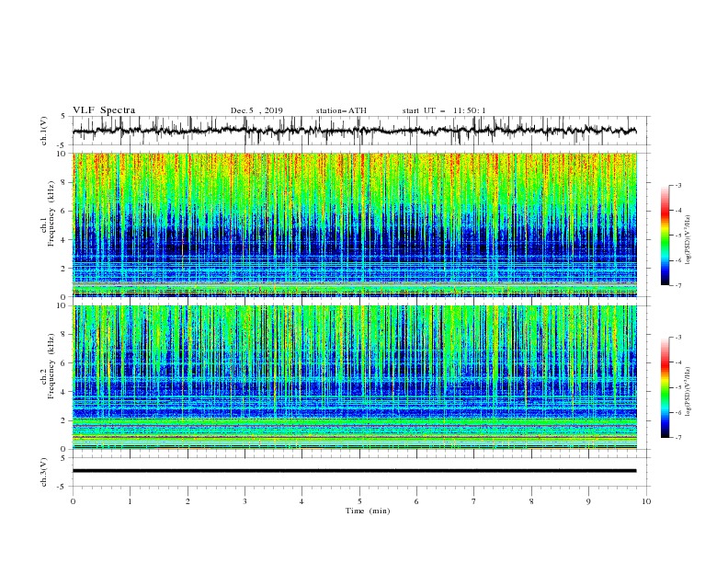Click the "-4" tick on the lower color bar
The image size is (728, 563).
coord(677,362)
